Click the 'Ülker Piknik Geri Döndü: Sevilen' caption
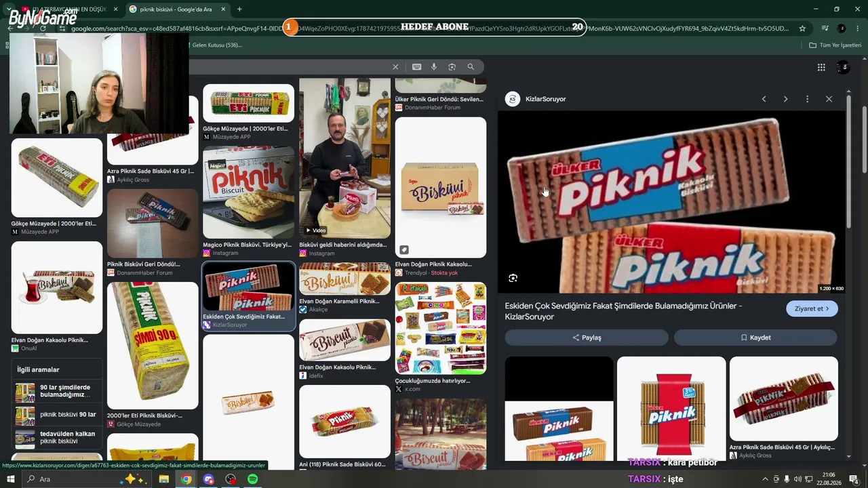This screenshot has width=868, height=488. [439, 99]
